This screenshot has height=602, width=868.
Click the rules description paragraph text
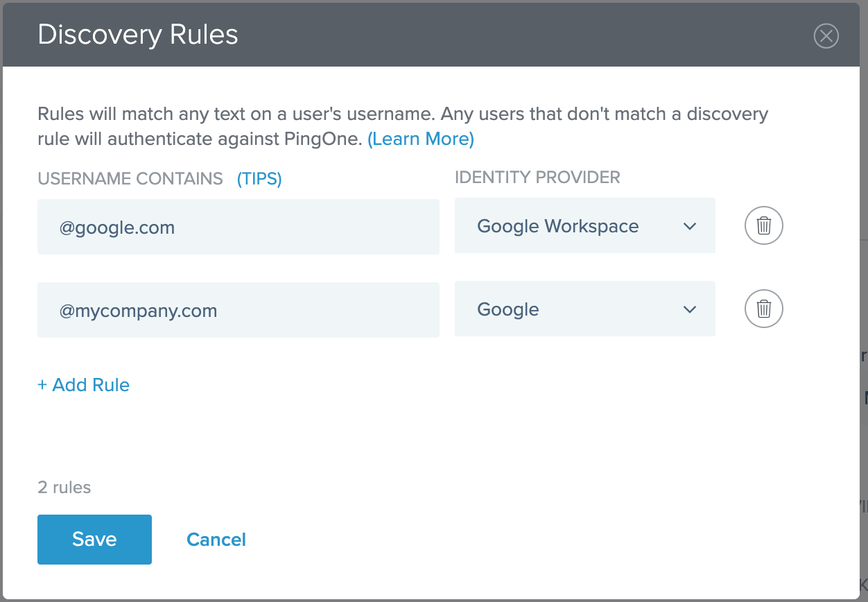402,114
